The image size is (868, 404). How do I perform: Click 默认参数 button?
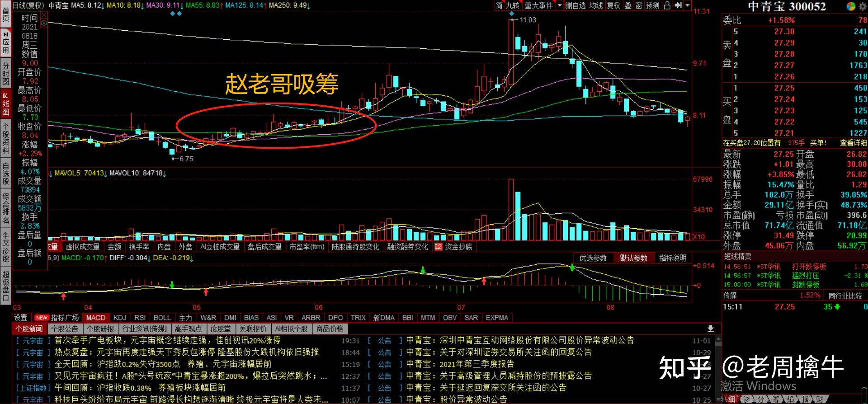pyautogui.click(x=633, y=258)
